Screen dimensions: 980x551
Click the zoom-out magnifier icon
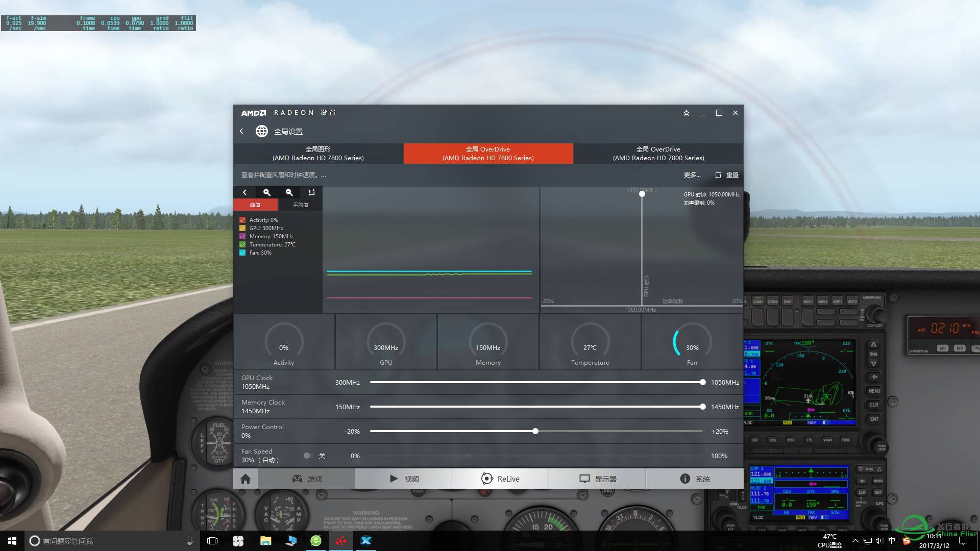point(289,192)
